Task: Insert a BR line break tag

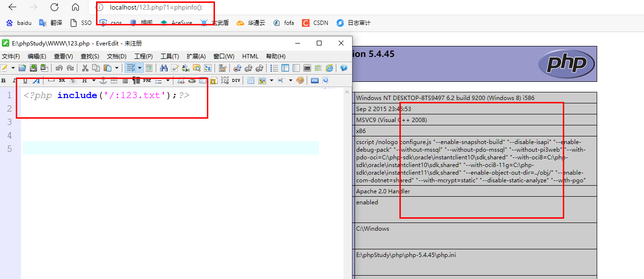Action: coord(62,80)
